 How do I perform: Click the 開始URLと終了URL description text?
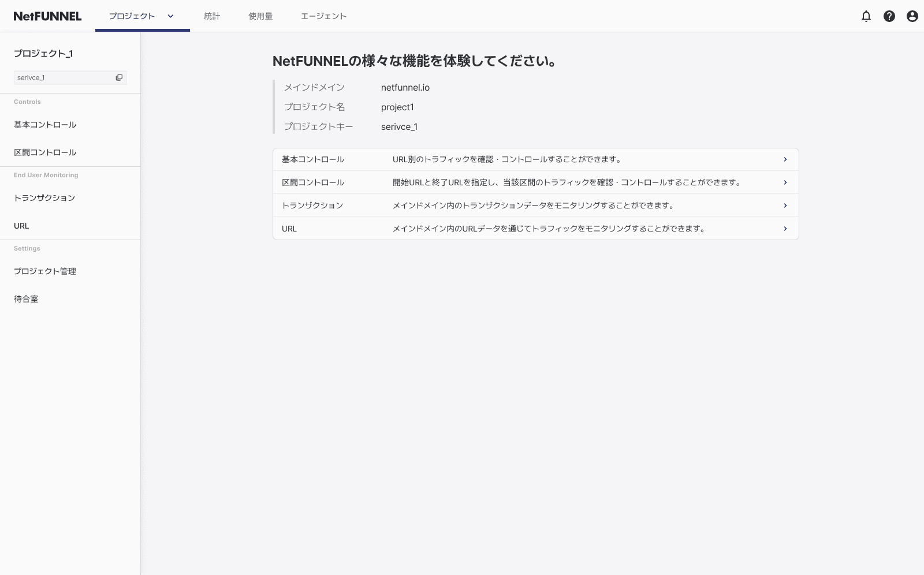tap(567, 182)
